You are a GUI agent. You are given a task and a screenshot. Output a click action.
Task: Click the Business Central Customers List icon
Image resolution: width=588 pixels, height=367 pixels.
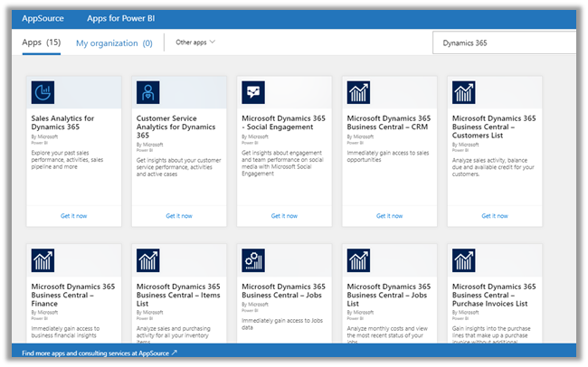[464, 93]
